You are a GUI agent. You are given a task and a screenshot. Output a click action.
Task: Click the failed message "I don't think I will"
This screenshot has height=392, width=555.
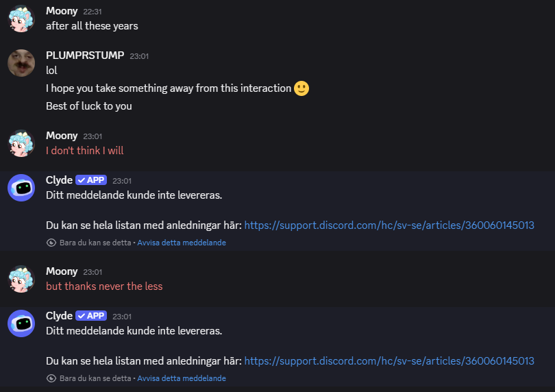85,151
